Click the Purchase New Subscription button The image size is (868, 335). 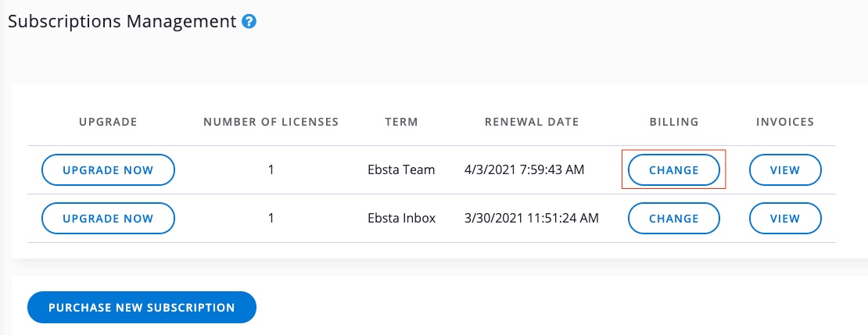[x=142, y=308]
